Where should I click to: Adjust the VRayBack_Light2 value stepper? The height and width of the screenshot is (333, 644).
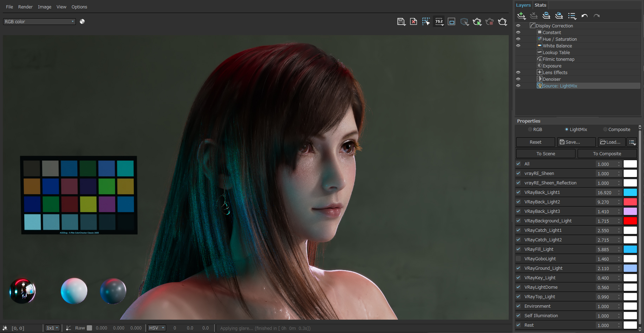[x=619, y=202]
